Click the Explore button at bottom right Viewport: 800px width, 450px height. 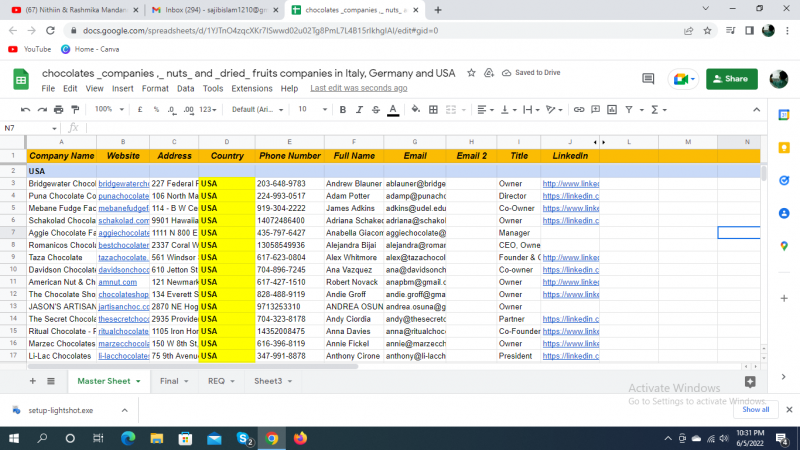pos(750,382)
